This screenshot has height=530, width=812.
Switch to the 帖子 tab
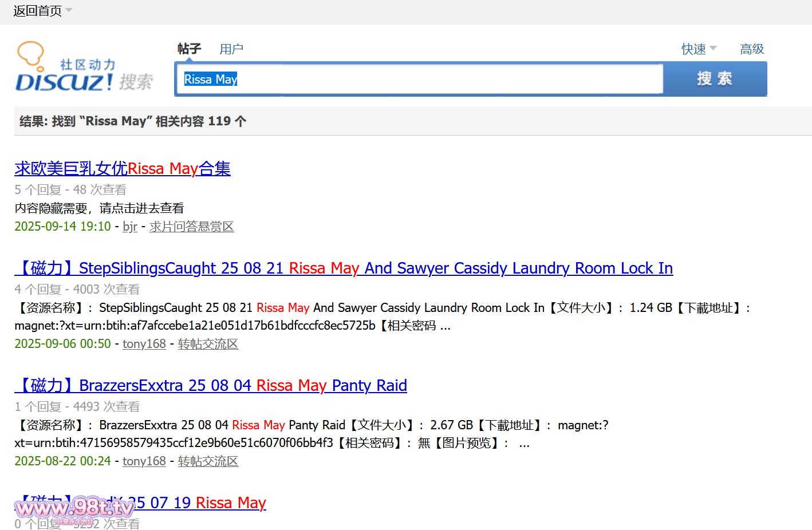189,49
